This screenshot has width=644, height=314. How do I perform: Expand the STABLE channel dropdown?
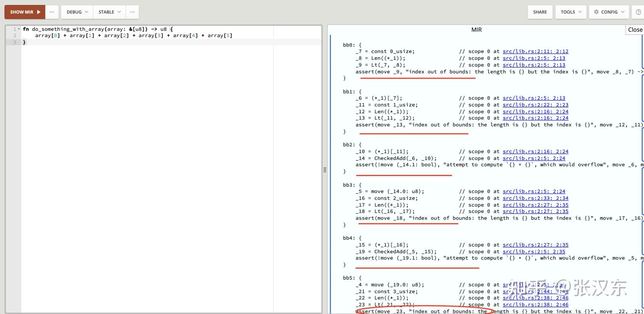click(109, 12)
